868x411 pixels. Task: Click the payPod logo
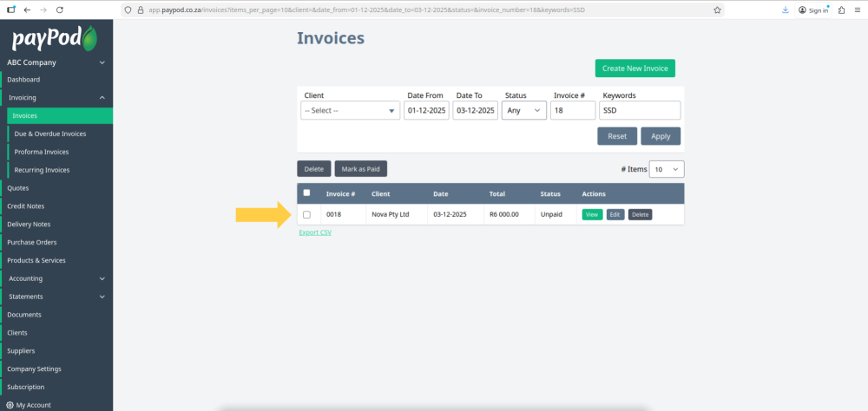[55, 38]
